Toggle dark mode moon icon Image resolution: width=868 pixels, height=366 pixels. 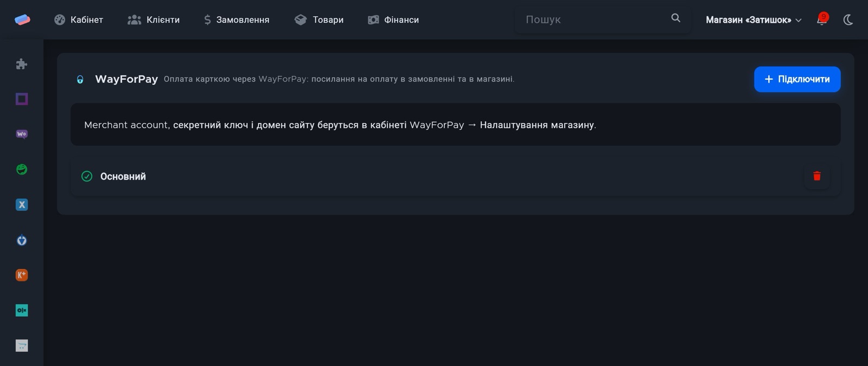point(848,20)
